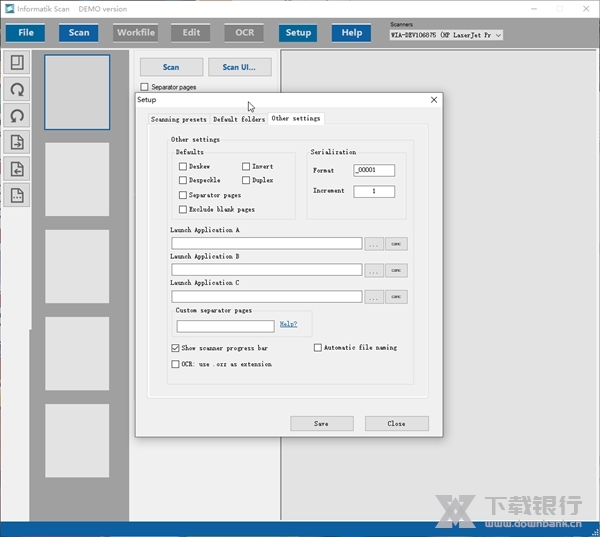The width and height of the screenshot is (600, 537).
Task: Close the Setup dialog with the X
Action: 434,100
